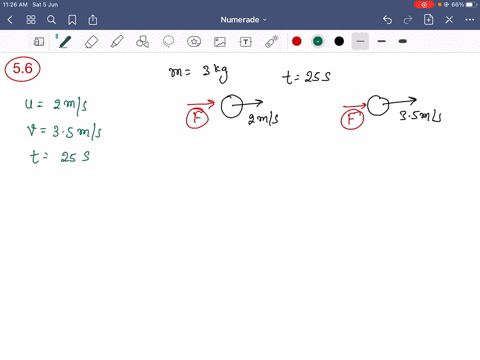Image resolution: width=480 pixels, height=360 pixels.
Task: Go back using the back arrow
Action: coord(10,20)
